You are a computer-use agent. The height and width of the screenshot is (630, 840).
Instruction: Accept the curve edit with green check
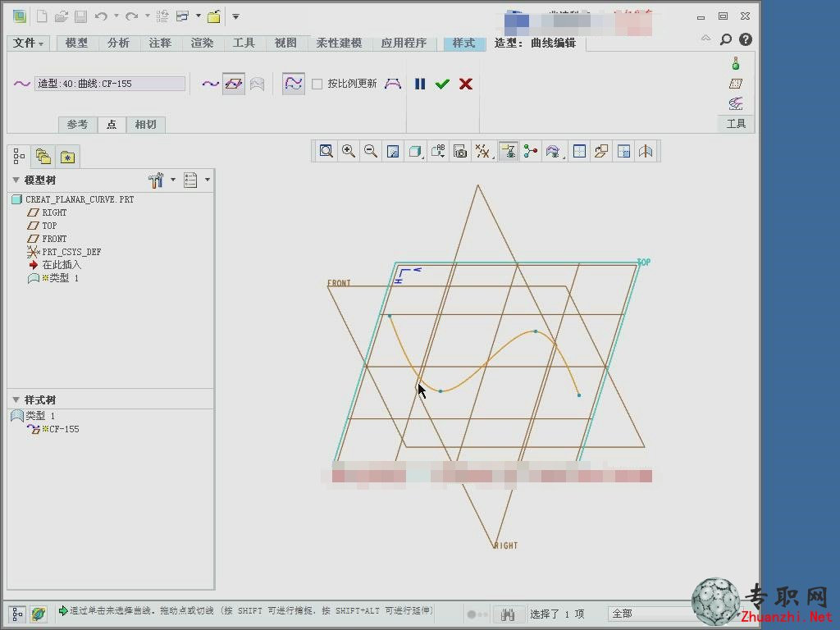442,84
